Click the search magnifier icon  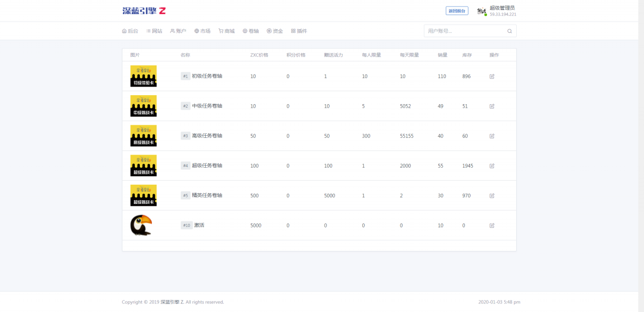coord(510,31)
